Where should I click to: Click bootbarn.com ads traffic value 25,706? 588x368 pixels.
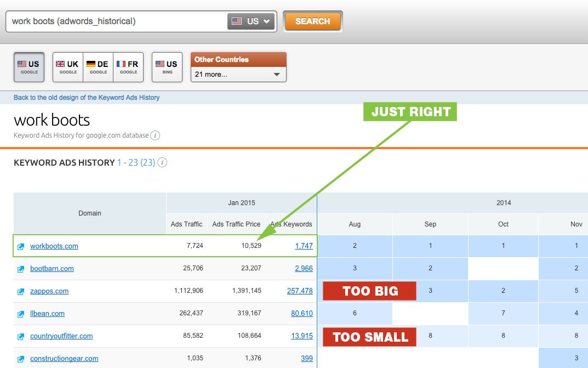coord(193,269)
